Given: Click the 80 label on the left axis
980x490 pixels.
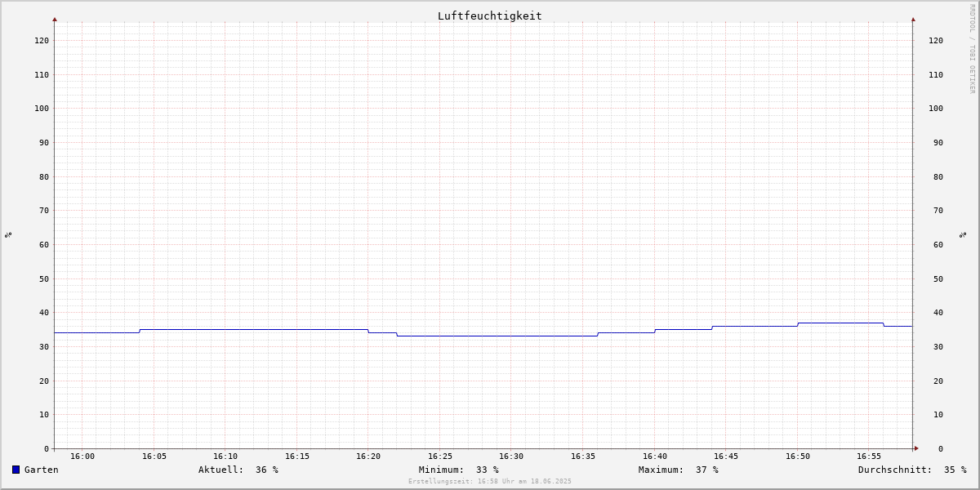Looking at the screenshot, I should tap(44, 176).
